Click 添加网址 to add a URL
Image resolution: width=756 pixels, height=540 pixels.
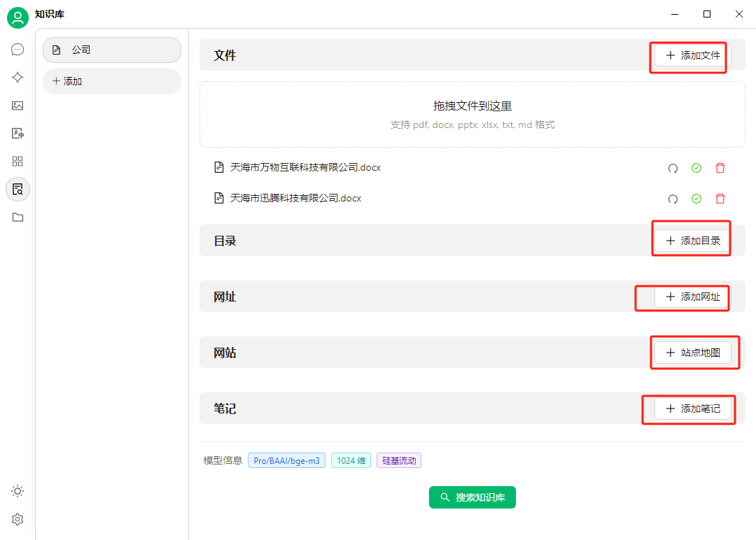pyautogui.click(x=682, y=298)
